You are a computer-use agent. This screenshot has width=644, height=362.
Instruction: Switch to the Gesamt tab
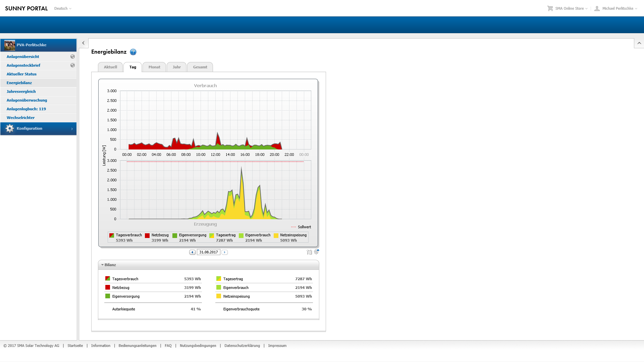pos(200,67)
